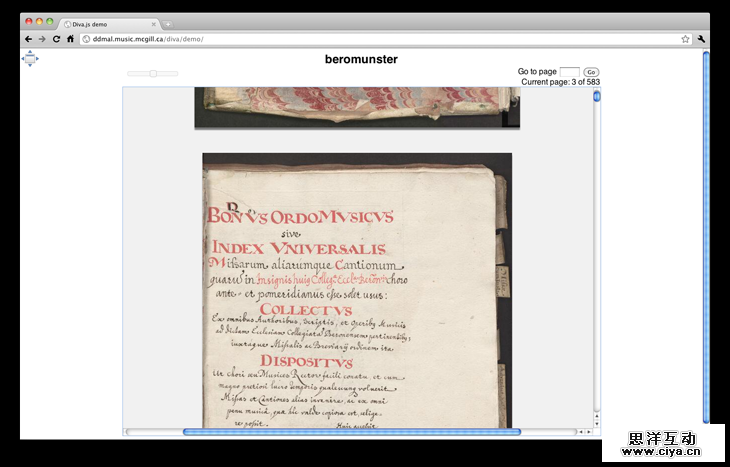The height and width of the screenshot is (467, 730).
Task: Open a new browser tab
Action: [x=168, y=24]
